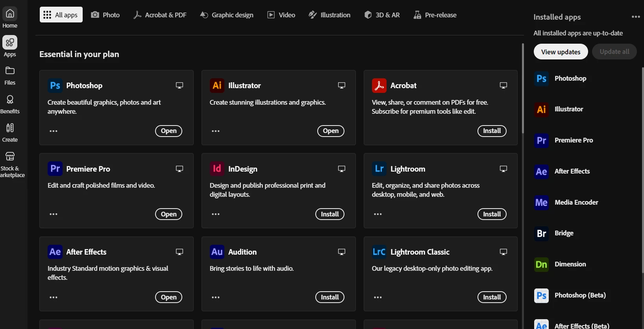Install Lightroom Classic from its card

pyautogui.click(x=492, y=297)
